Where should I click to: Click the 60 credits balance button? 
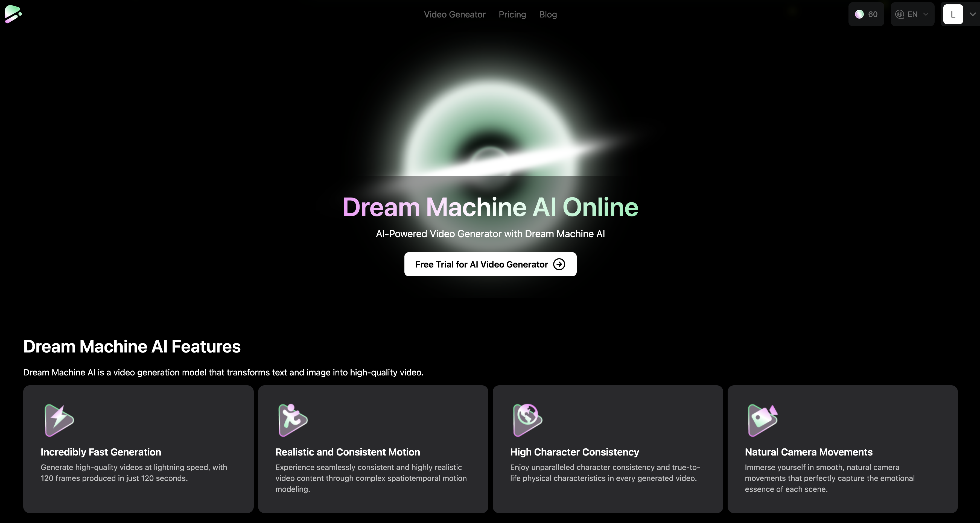point(872,14)
